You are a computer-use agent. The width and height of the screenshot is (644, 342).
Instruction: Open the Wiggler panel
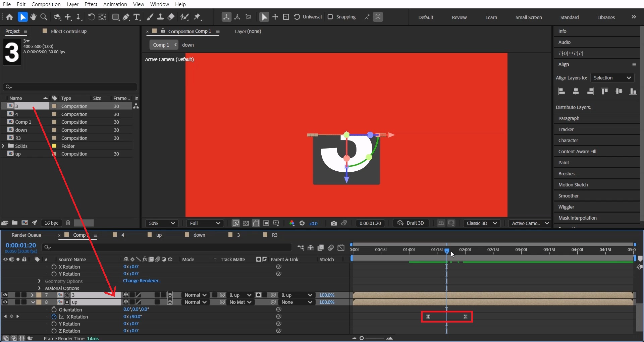click(x=566, y=207)
